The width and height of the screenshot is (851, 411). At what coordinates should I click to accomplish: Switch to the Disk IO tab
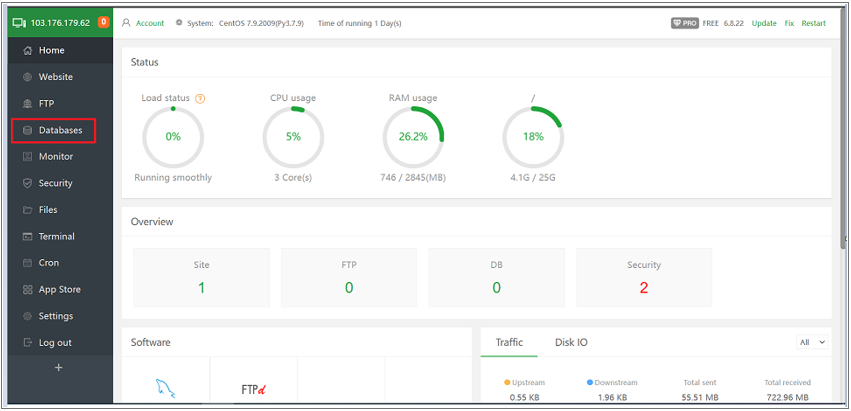[571, 343]
